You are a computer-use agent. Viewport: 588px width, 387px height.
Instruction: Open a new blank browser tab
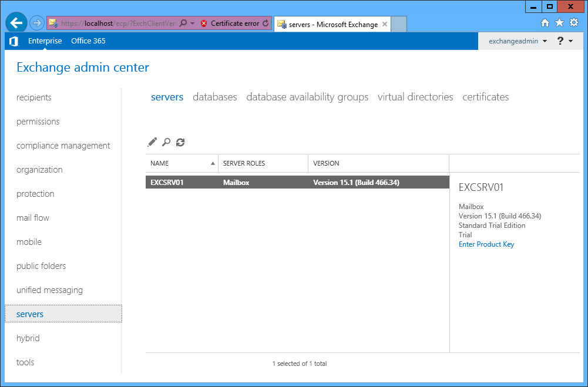(399, 25)
